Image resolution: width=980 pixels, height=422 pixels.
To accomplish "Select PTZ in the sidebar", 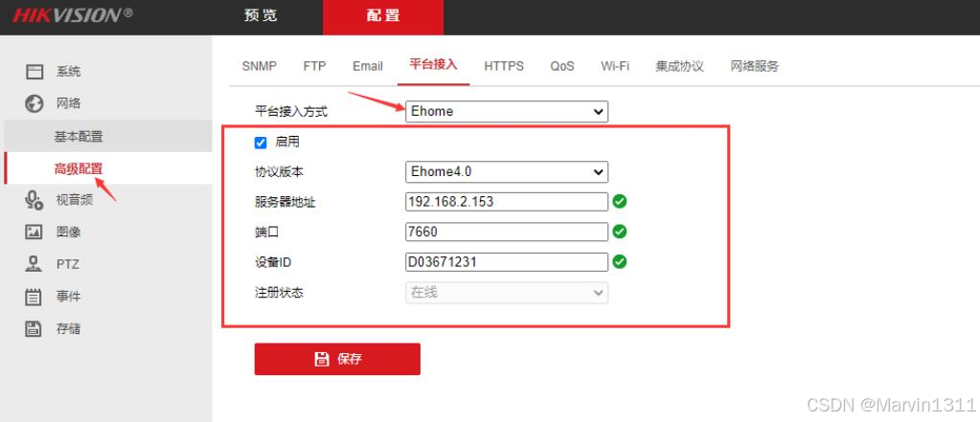I will point(68,264).
